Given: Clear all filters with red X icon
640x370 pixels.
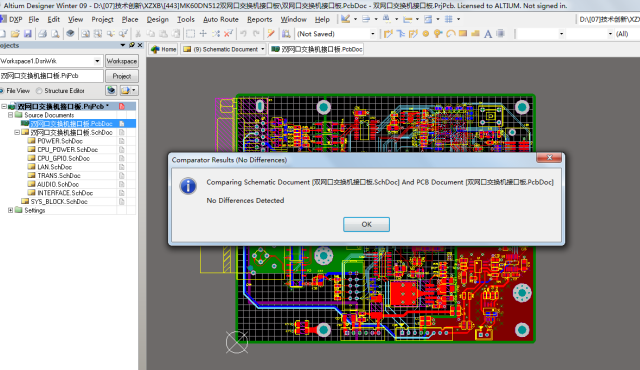Looking at the screenshot, I should (x=229, y=33).
